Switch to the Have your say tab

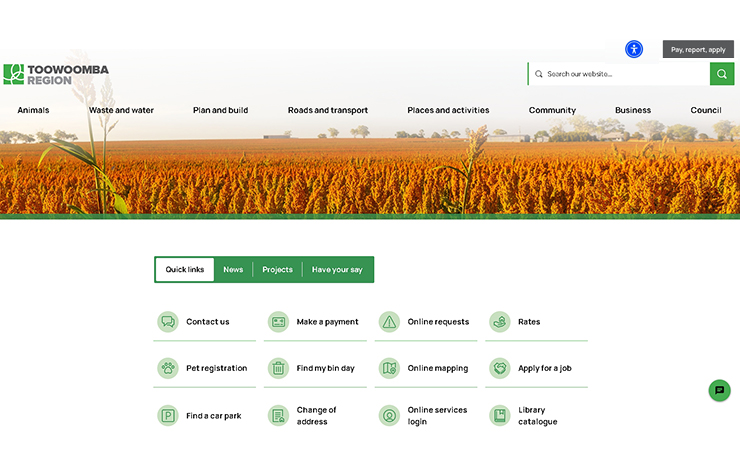pos(337,269)
